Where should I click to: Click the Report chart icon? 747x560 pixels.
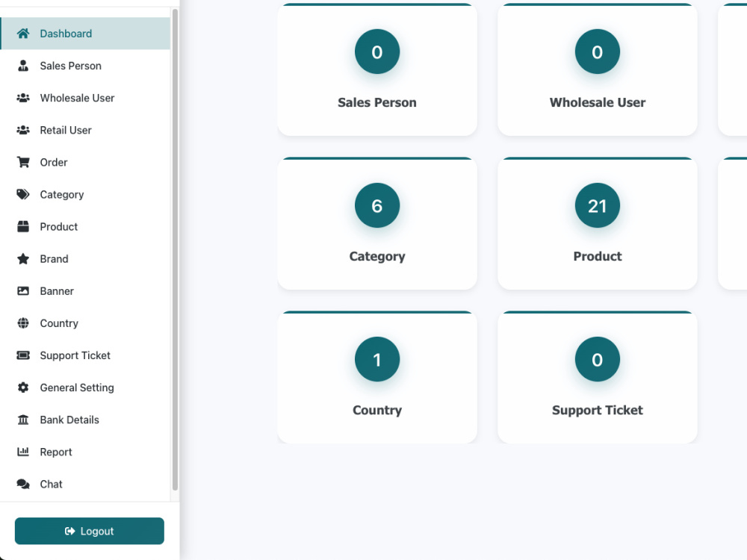[23, 452]
